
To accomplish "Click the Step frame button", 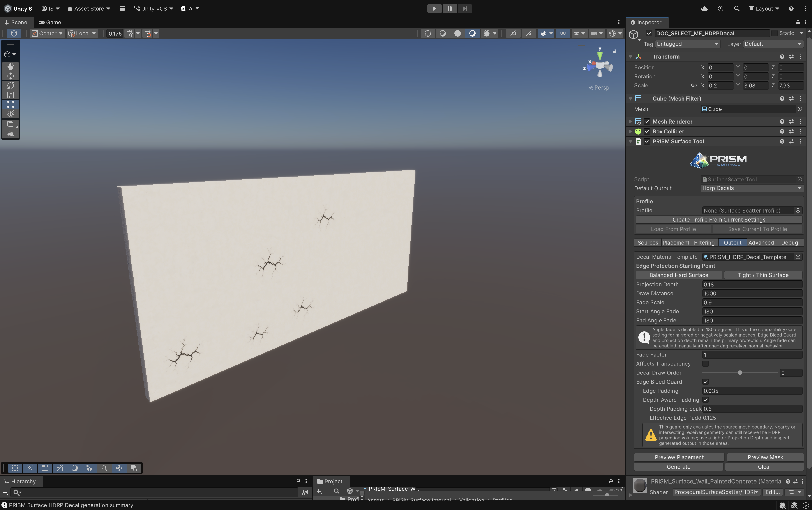I will 465,8.
